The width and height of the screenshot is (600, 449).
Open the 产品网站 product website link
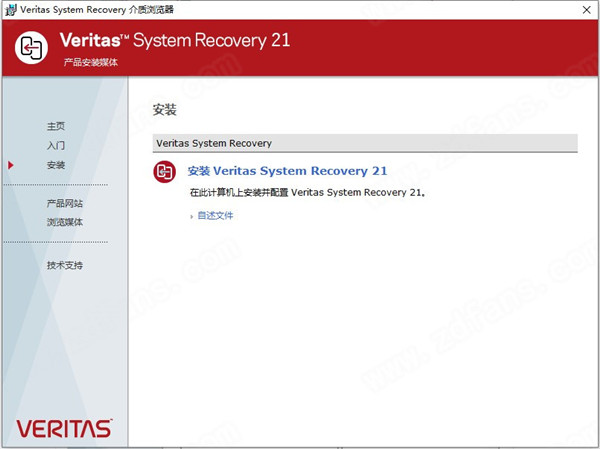pos(65,203)
